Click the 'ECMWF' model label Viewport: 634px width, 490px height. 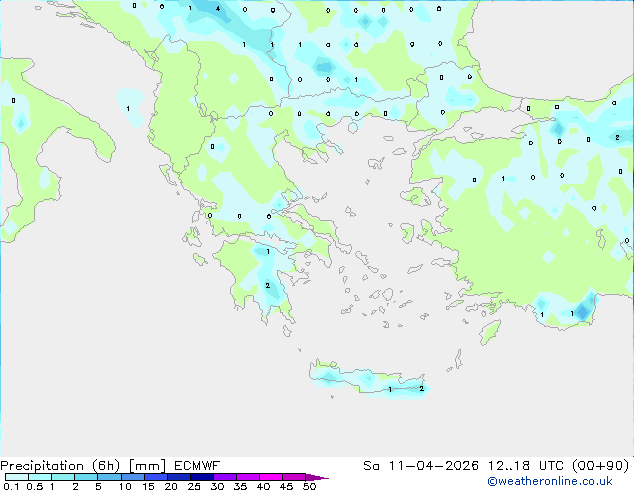pyautogui.click(x=197, y=466)
